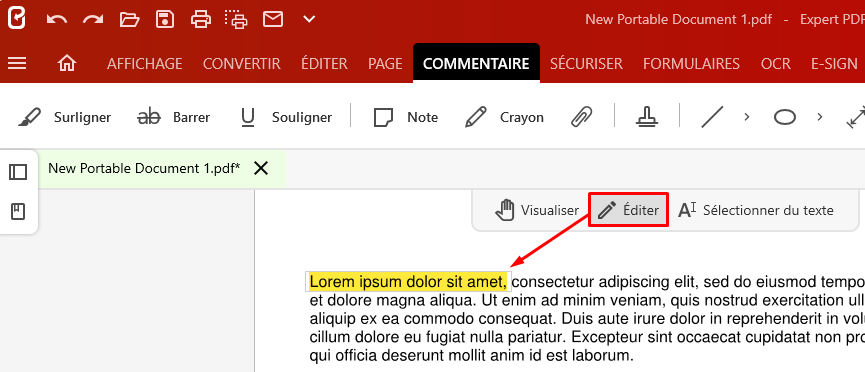The image size is (865, 372).
Task: Select the ellipse shape tool
Action: pos(784,118)
